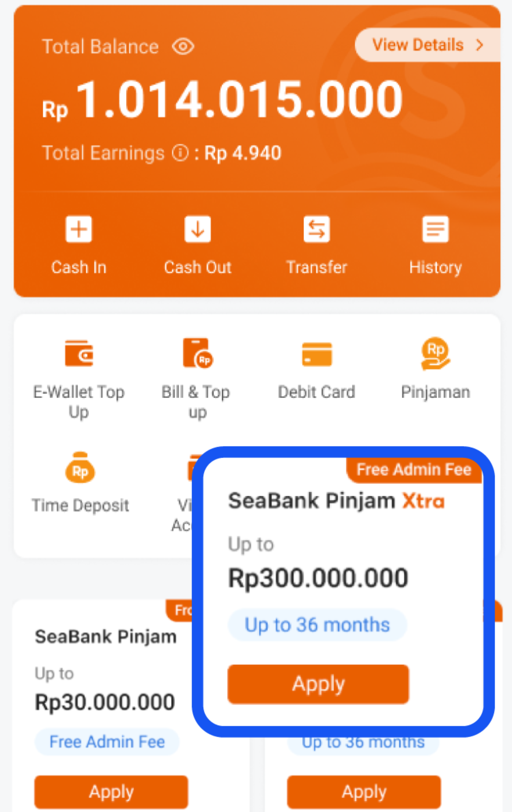Tap the Cash Out arrow icon
Image resolution: width=512 pixels, height=812 pixels.
(x=198, y=229)
